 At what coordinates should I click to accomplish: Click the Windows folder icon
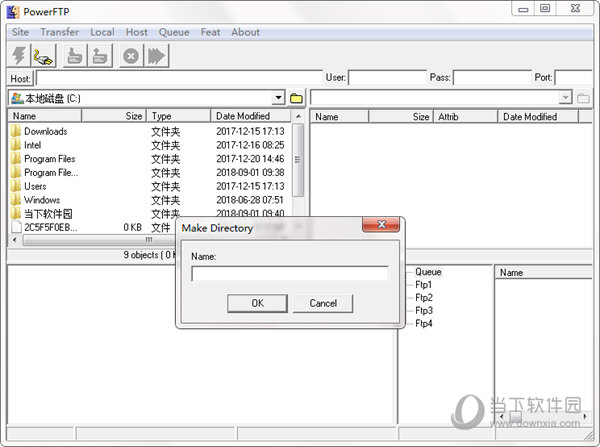click(16, 200)
